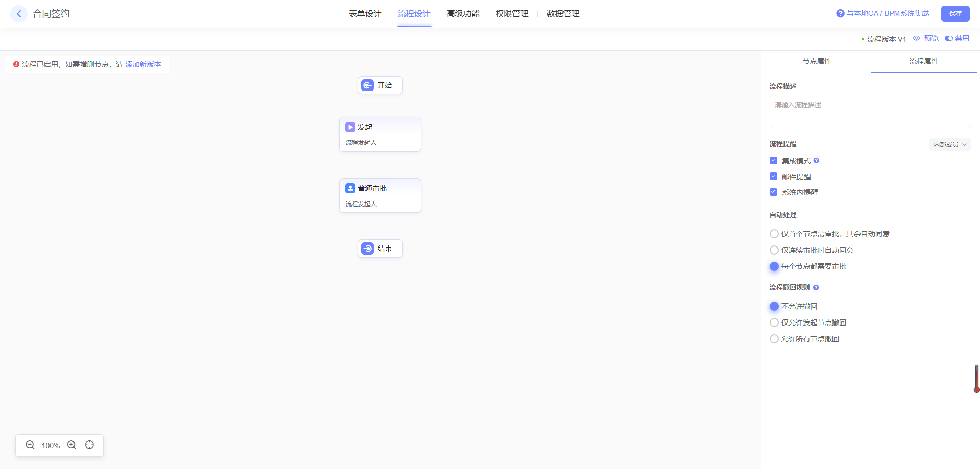Click the zoom out magnifier icon
980x469 pixels.
[x=30, y=445]
